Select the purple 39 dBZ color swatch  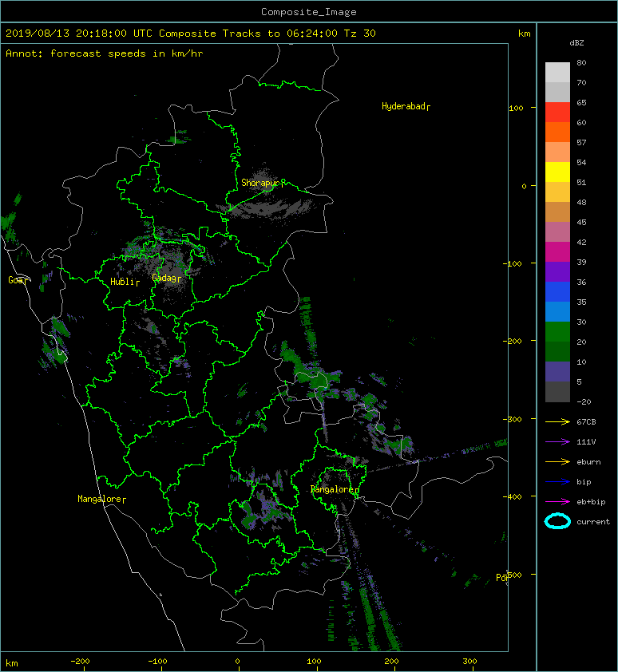tap(557, 271)
